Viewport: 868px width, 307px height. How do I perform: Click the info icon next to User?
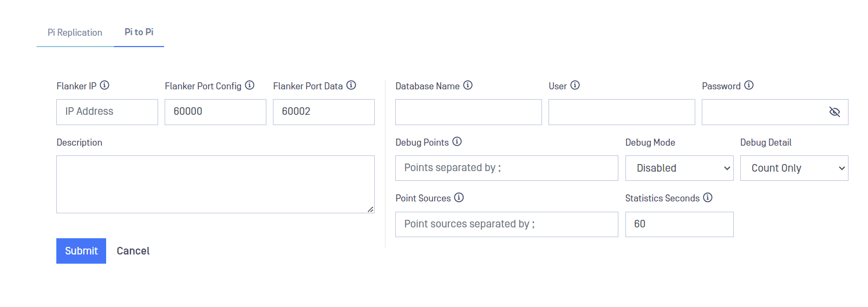pyautogui.click(x=575, y=85)
